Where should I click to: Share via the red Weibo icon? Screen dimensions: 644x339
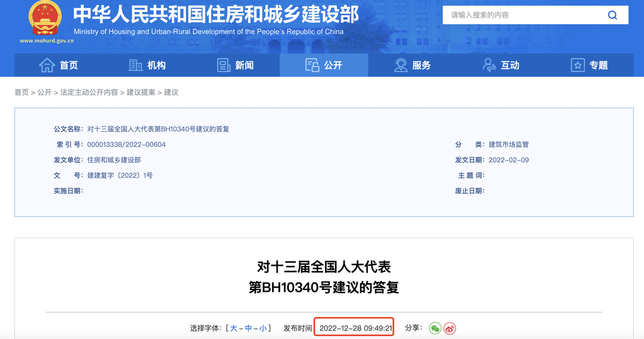pos(450,328)
